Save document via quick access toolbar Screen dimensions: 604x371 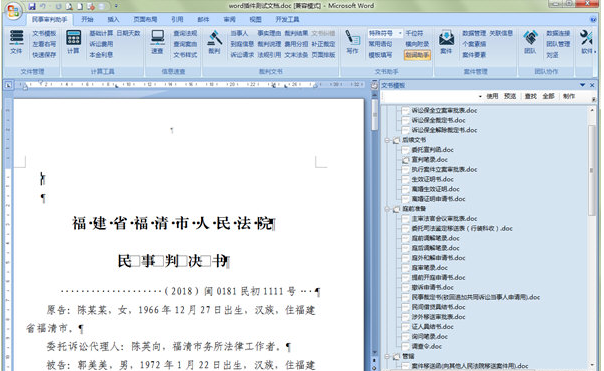32,6
